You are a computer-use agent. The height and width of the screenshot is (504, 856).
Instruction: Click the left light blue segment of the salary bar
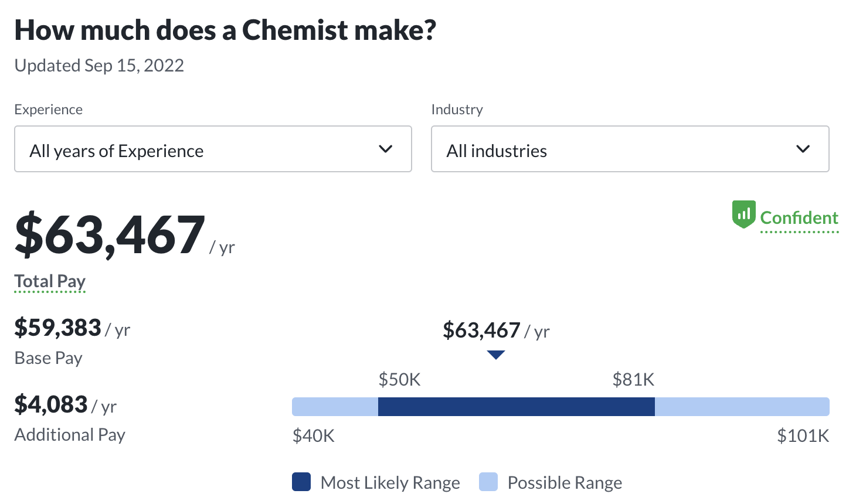coord(335,407)
